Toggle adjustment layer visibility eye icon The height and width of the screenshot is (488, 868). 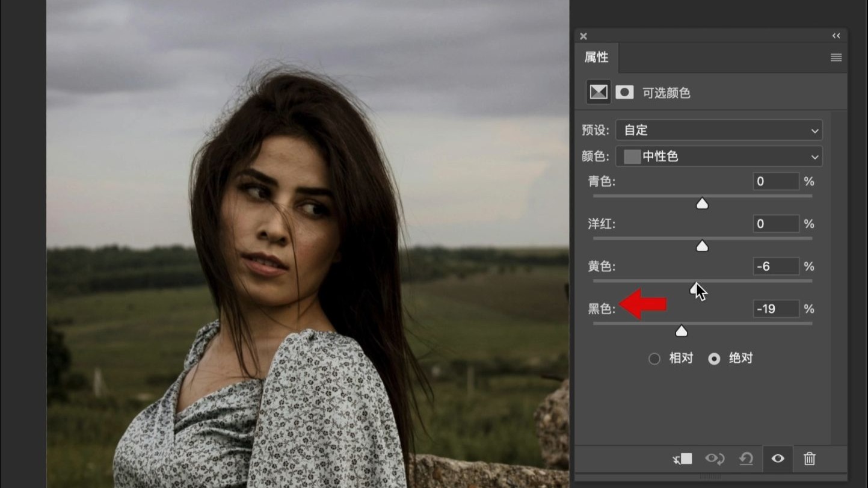(x=778, y=459)
